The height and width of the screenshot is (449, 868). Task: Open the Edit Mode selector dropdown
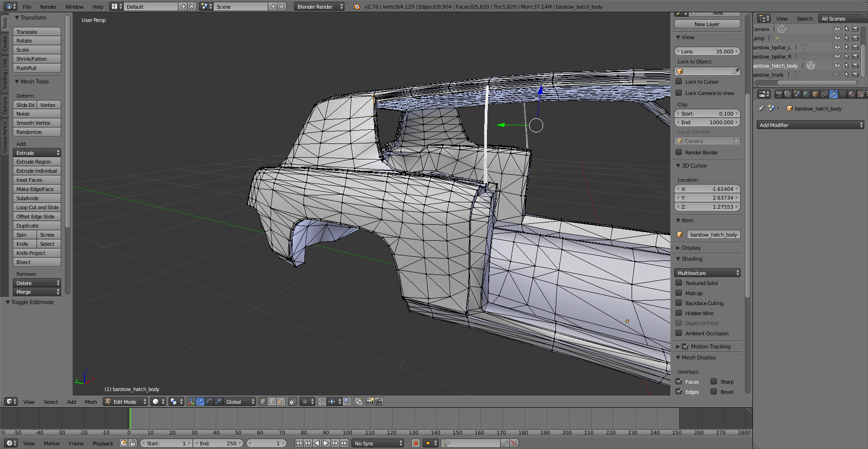point(125,401)
